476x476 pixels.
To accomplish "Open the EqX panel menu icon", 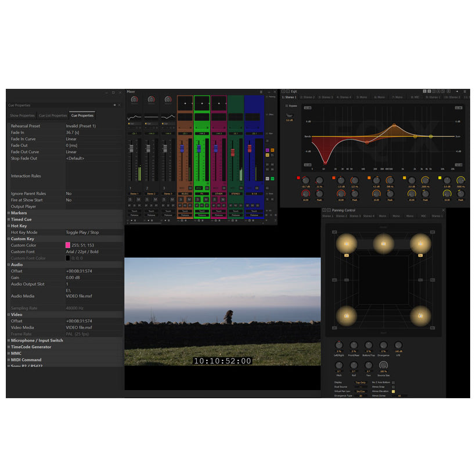I will point(464,91).
